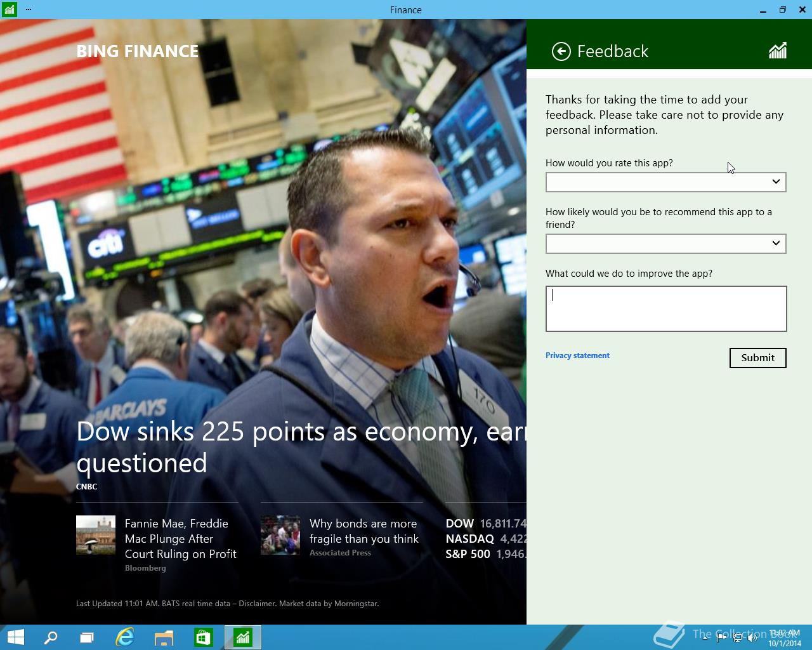
Task: Open the Fannie Mae, Freddie Mac article thumbnail
Action: pos(96,535)
